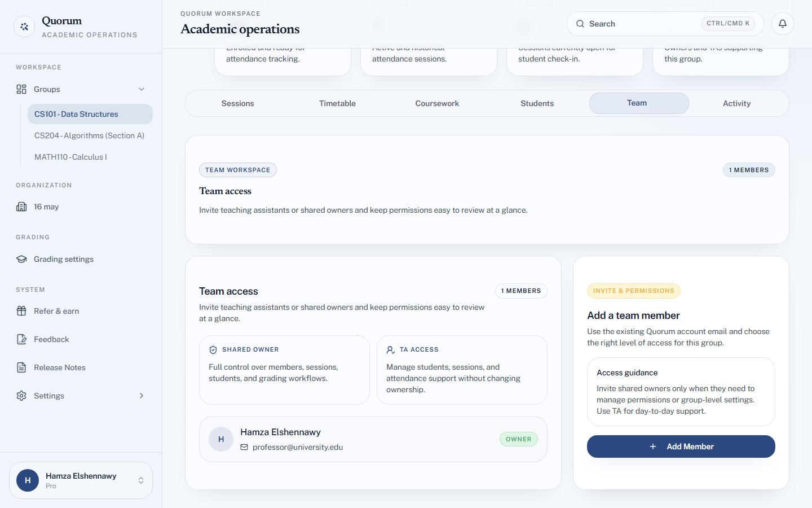Click the H avatar in account switcher

pyautogui.click(x=28, y=480)
